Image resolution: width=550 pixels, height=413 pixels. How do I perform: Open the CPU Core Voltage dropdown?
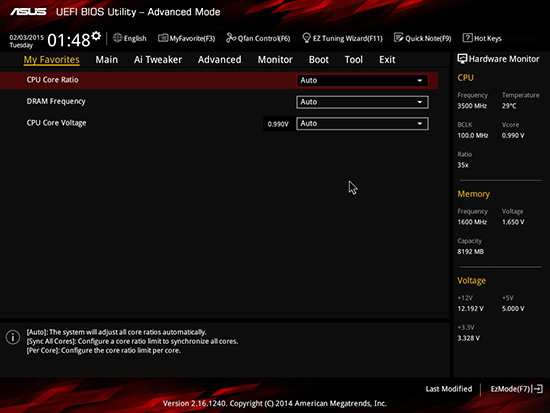click(x=362, y=124)
